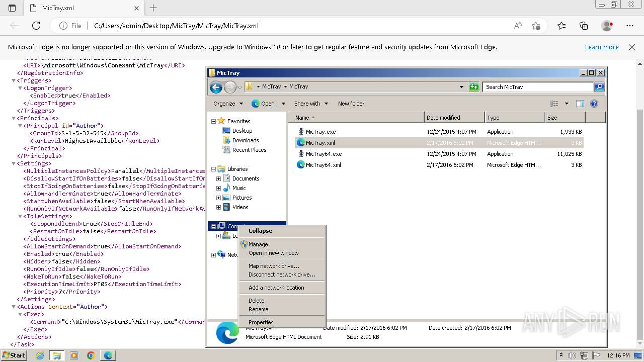This screenshot has height=362, width=644.
Task: Choose Open in new window
Action: pos(282,253)
